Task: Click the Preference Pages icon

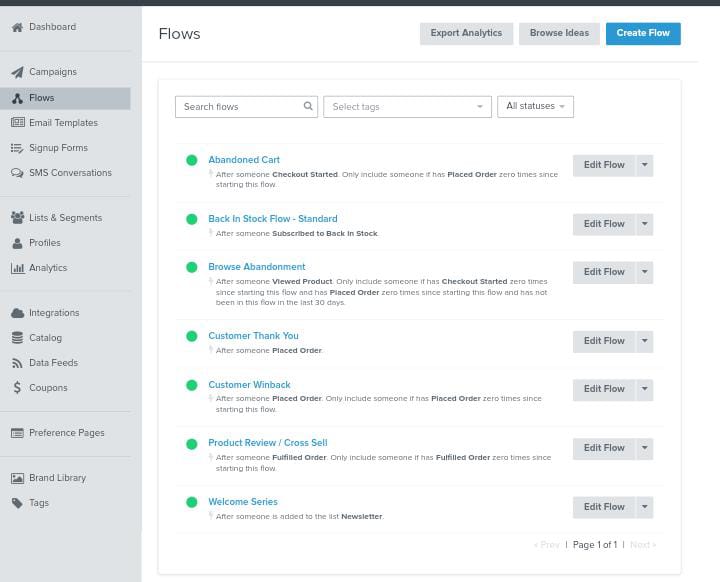Action: [17, 433]
